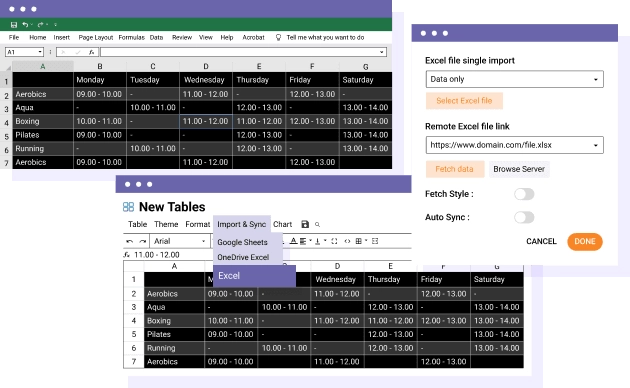Open the File menu in Excel
Image resolution: width=630 pixels, height=388 pixels.
14,37
